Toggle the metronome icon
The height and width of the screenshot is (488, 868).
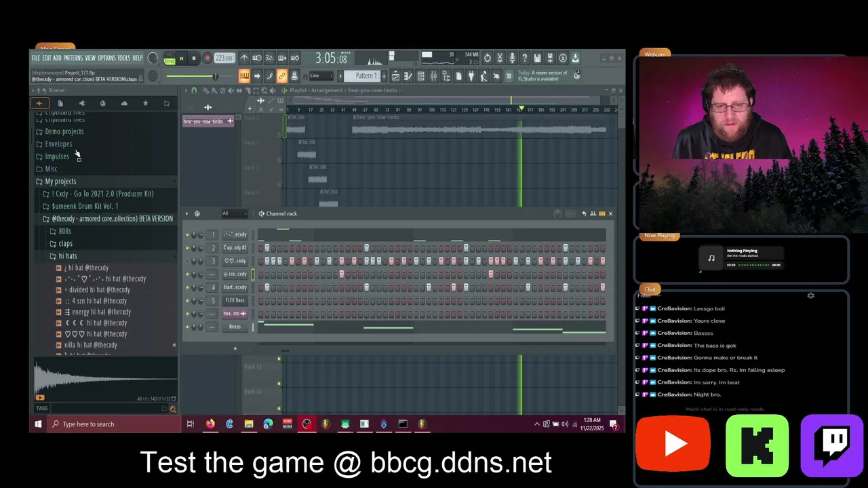pyautogui.click(x=244, y=58)
